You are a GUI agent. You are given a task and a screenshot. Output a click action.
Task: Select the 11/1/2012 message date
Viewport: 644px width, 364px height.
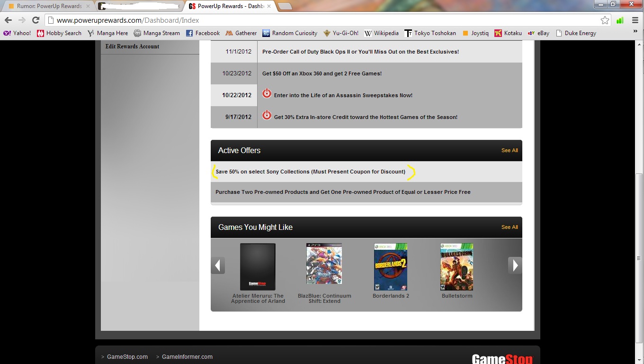coord(239,52)
